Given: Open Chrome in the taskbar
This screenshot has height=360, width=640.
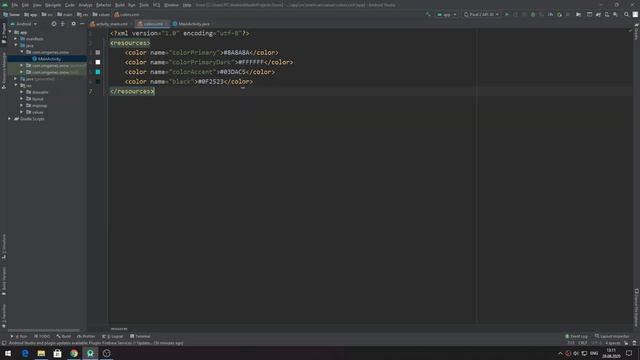Looking at the screenshot, I should click(74, 353).
